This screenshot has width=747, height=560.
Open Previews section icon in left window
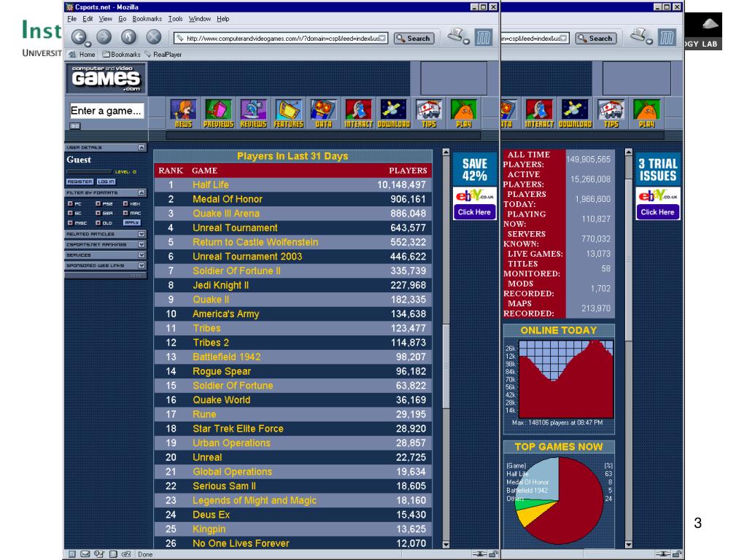pyautogui.click(x=219, y=114)
